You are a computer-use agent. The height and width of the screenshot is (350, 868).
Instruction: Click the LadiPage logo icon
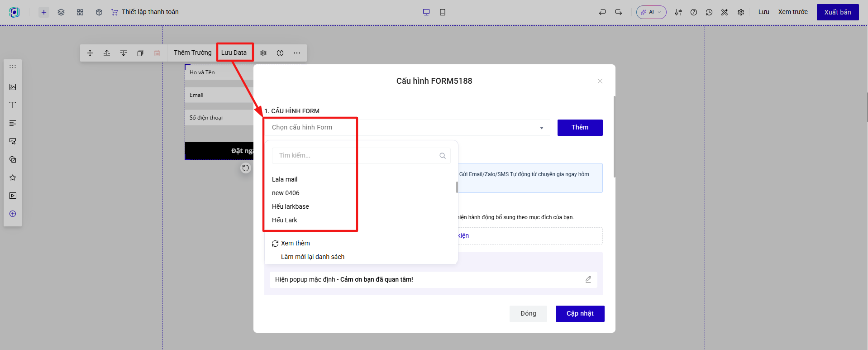[x=14, y=12]
